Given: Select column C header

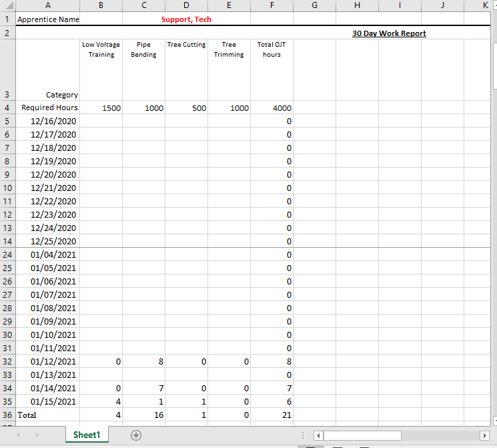Looking at the screenshot, I should [x=144, y=5].
